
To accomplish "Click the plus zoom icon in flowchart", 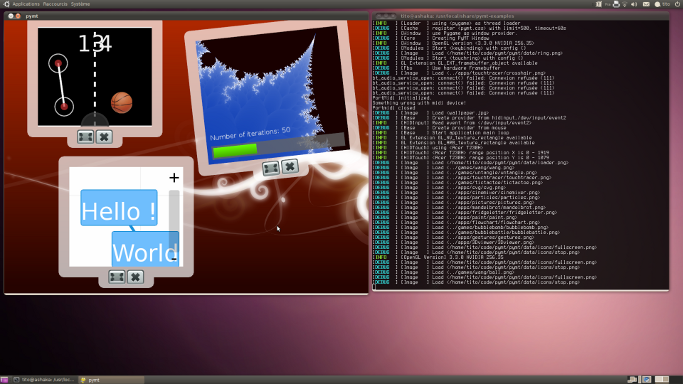I will (x=174, y=178).
